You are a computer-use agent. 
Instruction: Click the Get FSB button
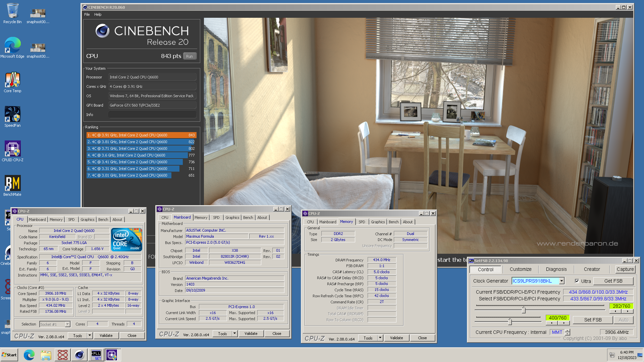pyautogui.click(x=613, y=281)
